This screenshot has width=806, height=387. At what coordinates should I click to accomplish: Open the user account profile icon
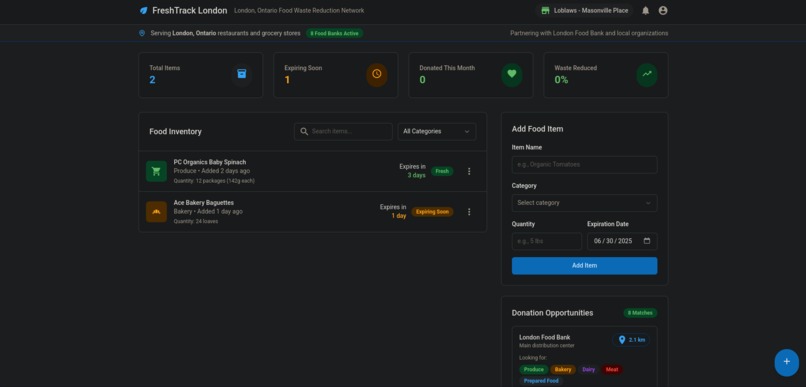pyautogui.click(x=663, y=10)
